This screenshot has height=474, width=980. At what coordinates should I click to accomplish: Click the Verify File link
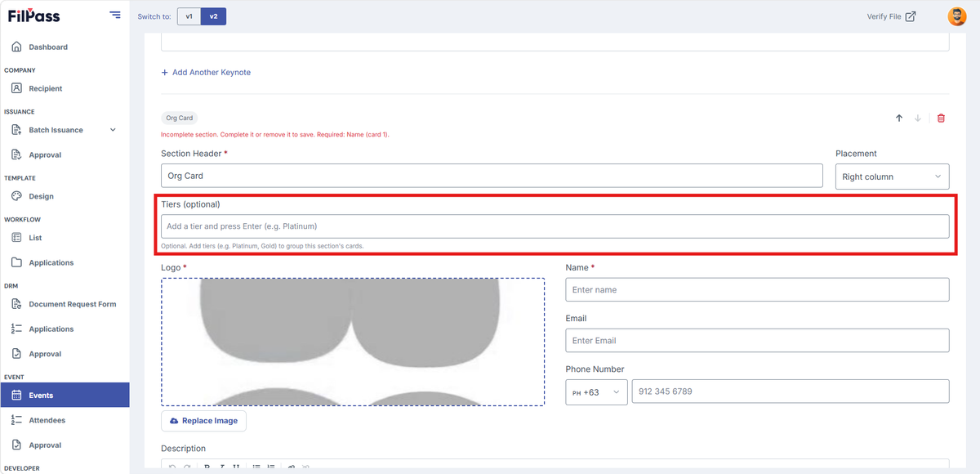884,16
